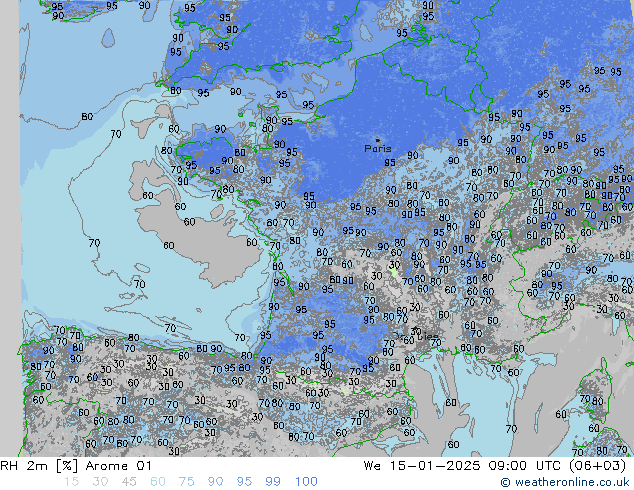This screenshot has height=490, width=634.
Task: Click the black dot marking Paris
Action: 378,140
